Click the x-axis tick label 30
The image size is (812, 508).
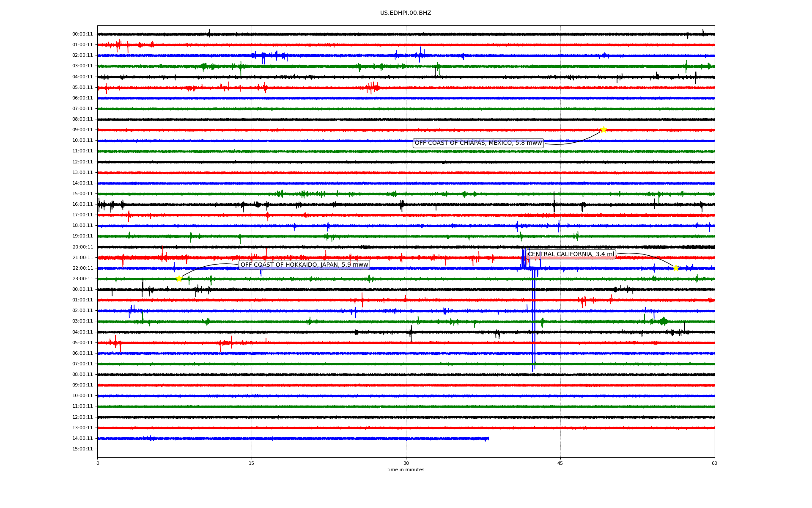(x=406, y=463)
